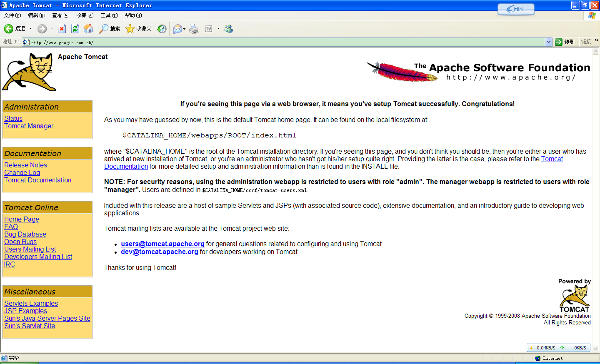The height and width of the screenshot is (364, 600).
Task: Open the Servlets Examples link
Action: [31, 304]
